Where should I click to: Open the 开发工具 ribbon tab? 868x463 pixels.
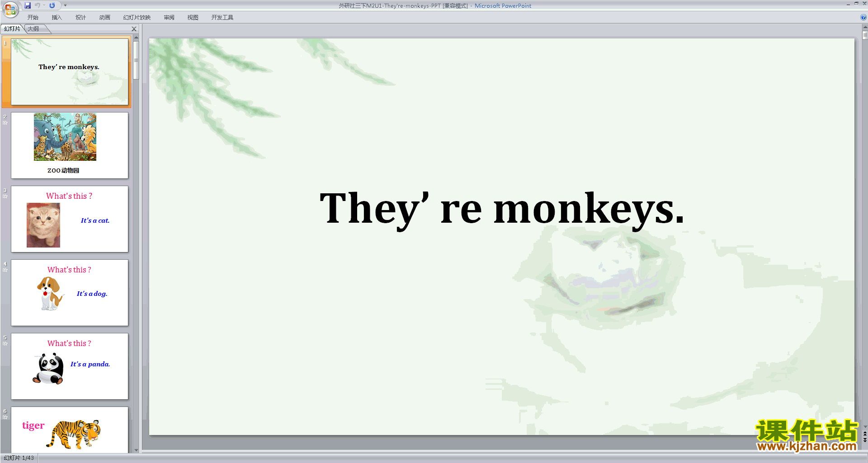[222, 18]
